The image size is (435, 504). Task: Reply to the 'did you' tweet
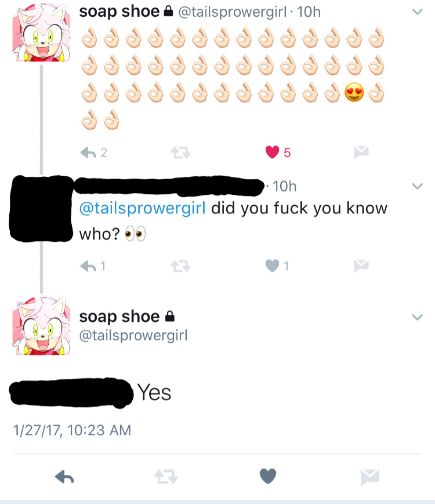tap(88, 266)
